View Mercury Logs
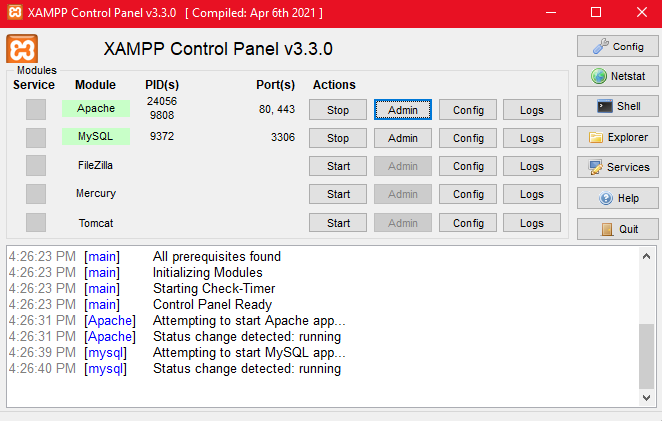 (532, 194)
